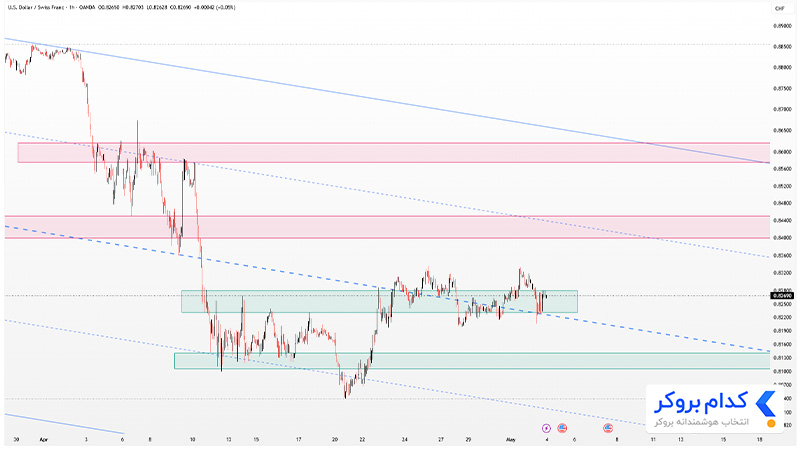Screen dimensions: 800x450
Task: Select the lower pink resistance zone rectangle
Action: 387,227
